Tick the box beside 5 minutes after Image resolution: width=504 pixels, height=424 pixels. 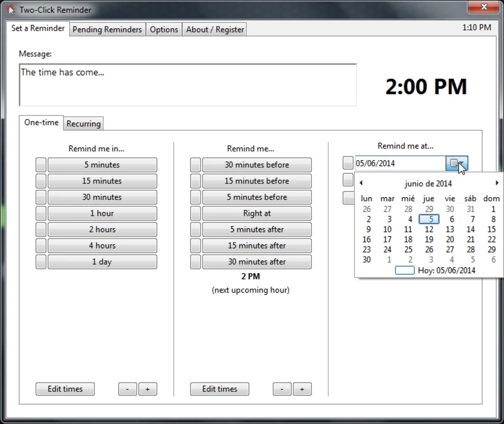click(x=195, y=229)
